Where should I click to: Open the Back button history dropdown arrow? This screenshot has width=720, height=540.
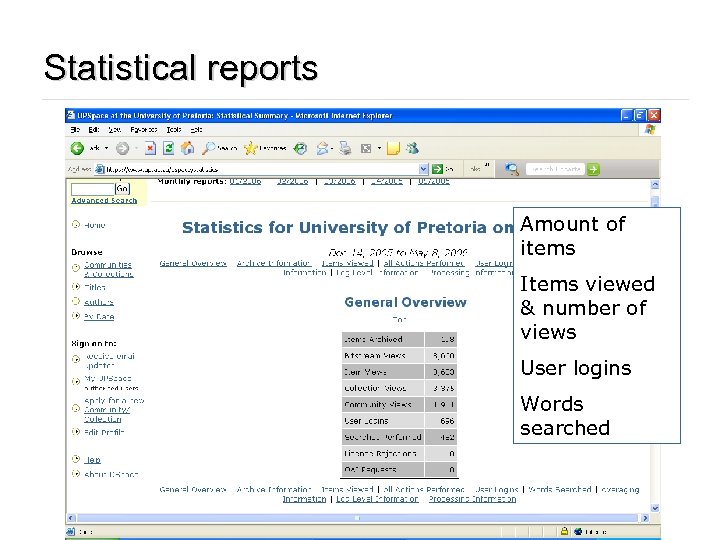click(107, 148)
